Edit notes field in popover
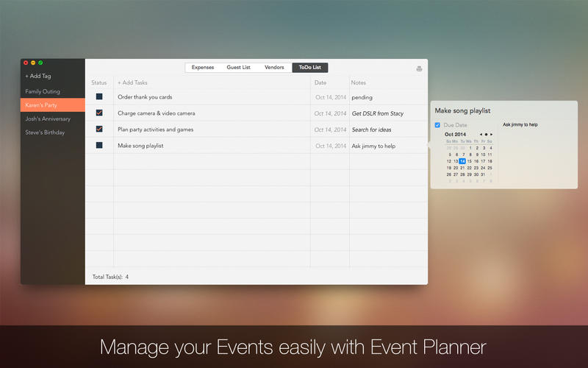This screenshot has width=588, height=368. (538, 152)
